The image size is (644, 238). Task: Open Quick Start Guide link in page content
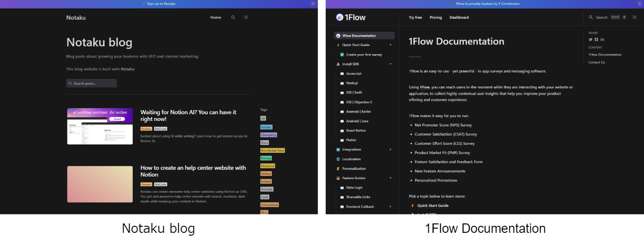point(433,206)
